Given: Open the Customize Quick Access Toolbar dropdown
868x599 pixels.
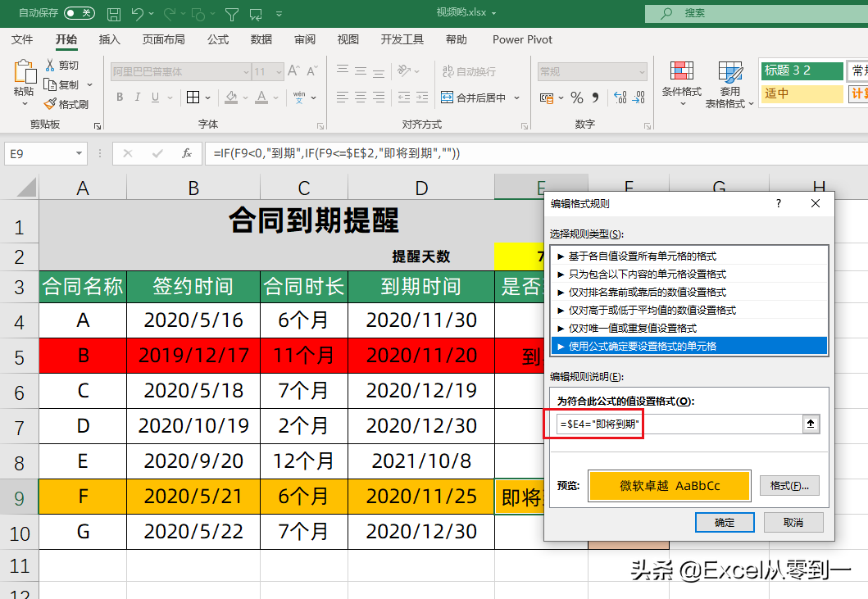Looking at the screenshot, I should point(279,14).
